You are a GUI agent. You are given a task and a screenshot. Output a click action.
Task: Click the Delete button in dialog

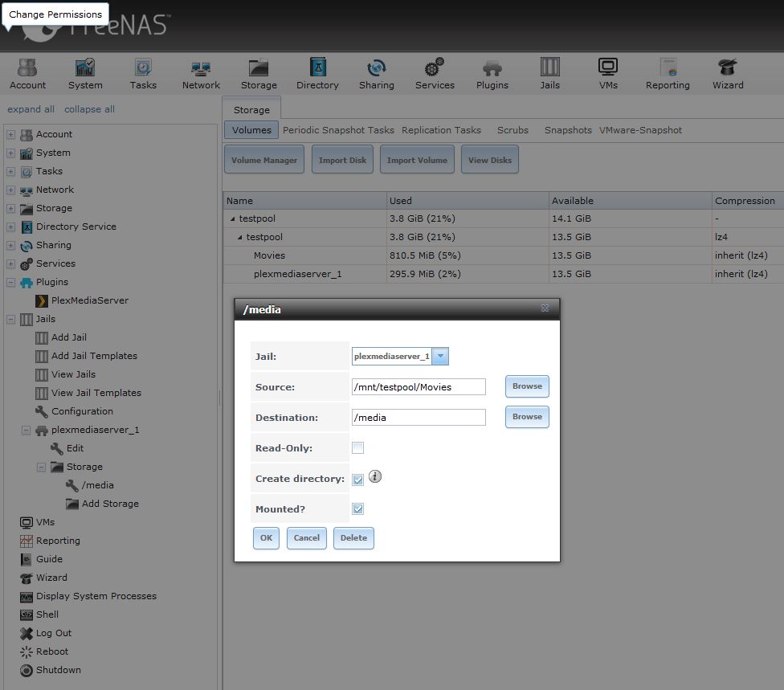(x=353, y=538)
